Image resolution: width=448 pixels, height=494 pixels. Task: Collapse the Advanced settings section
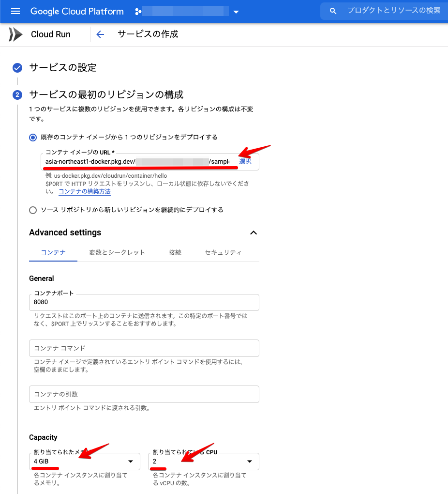254,232
